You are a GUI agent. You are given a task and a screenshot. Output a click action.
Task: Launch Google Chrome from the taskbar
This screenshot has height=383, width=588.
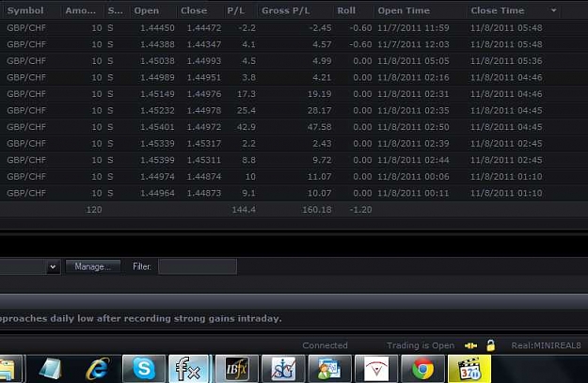click(422, 369)
